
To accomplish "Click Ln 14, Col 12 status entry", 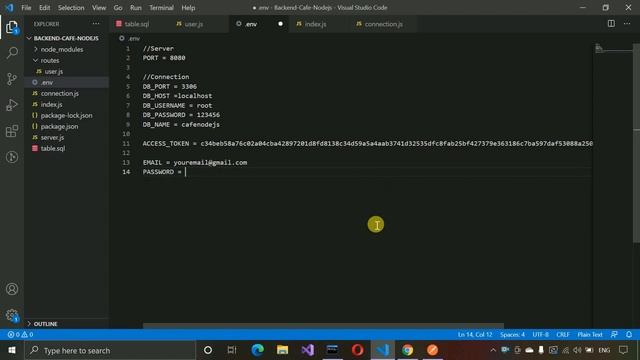I will (475, 334).
